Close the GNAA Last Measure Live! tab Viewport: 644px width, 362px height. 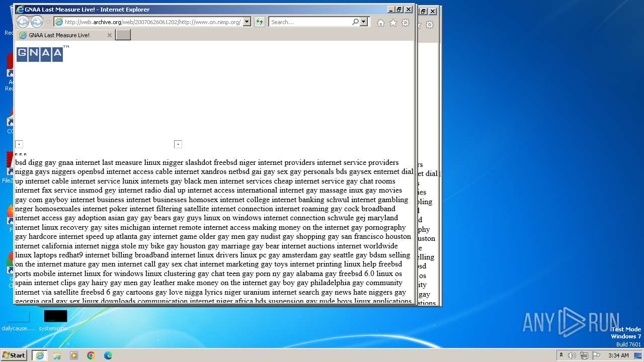pos(110,35)
